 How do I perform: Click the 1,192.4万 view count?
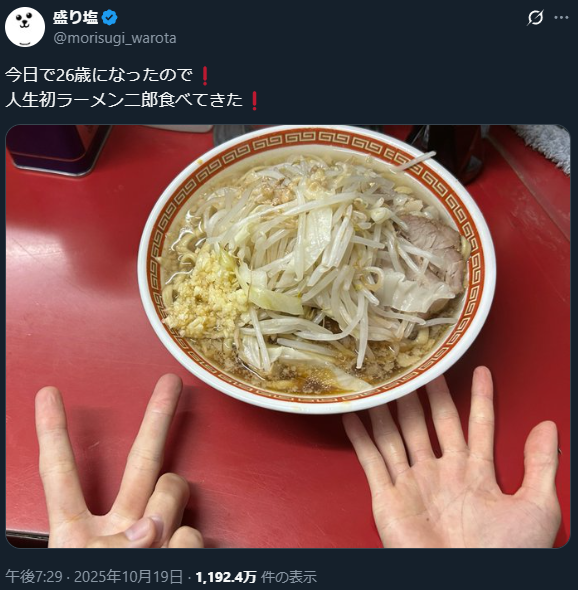point(226,576)
